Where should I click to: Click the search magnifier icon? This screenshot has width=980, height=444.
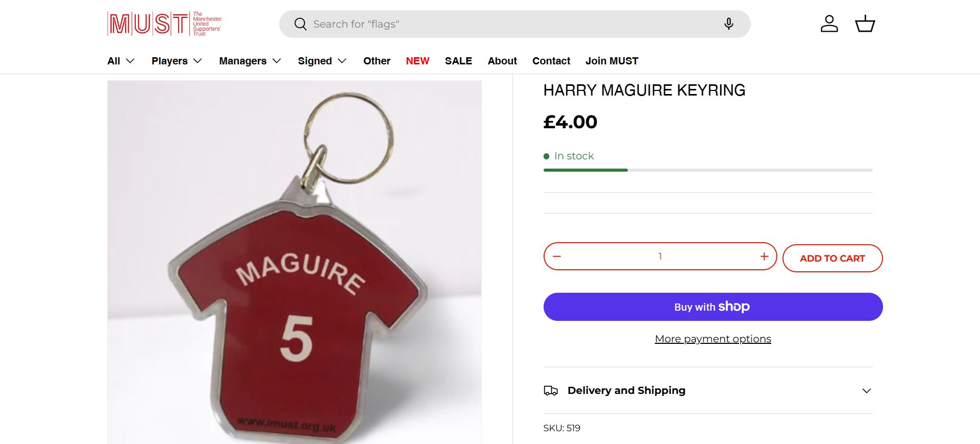[x=300, y=24]
